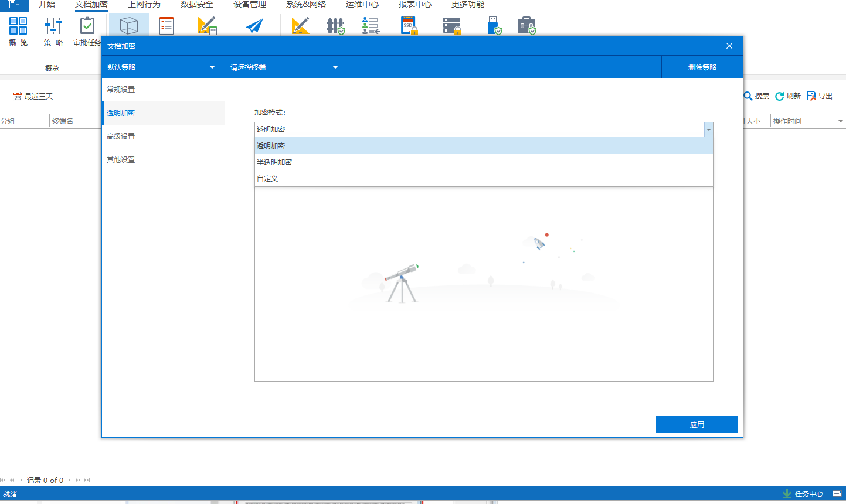Go to the previous record page arrow
This screenshot has width=846, height=504.
click(x=22, y=480)
